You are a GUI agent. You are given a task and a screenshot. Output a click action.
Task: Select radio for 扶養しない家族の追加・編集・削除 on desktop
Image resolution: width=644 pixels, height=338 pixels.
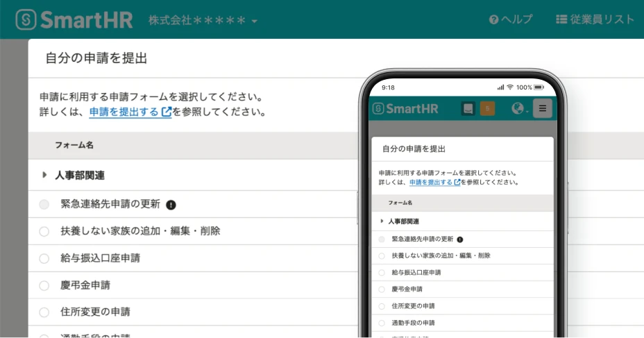click(x=44, y=232)
